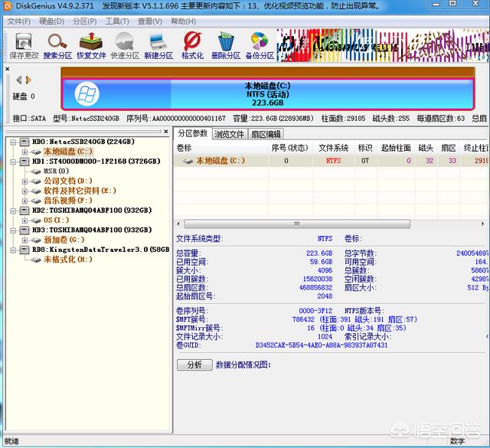
Task: Click the 删除分区 delete partition icon
Action: pyautogui.click(x=226, y=46)
